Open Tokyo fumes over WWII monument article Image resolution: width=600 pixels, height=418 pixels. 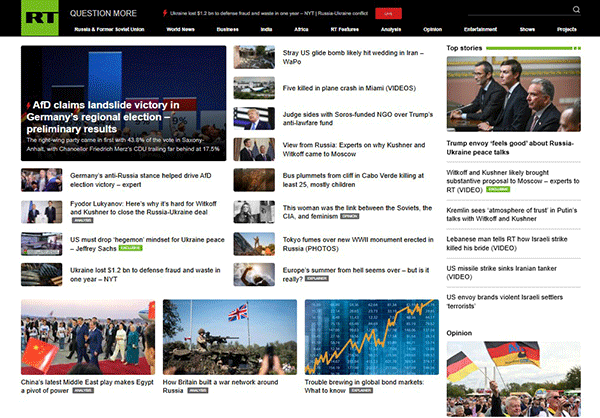pyautogui.click(x=358, y=244)
